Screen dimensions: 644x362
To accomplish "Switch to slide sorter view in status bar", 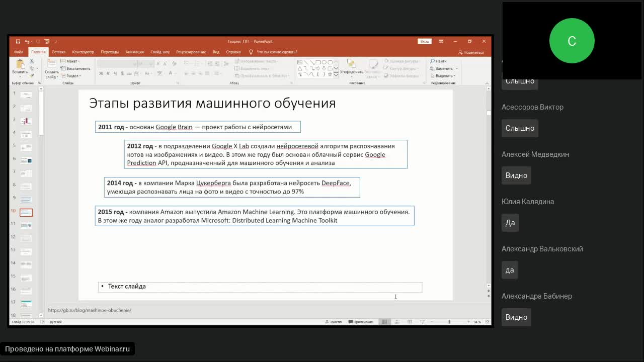I will pos(397,322).
